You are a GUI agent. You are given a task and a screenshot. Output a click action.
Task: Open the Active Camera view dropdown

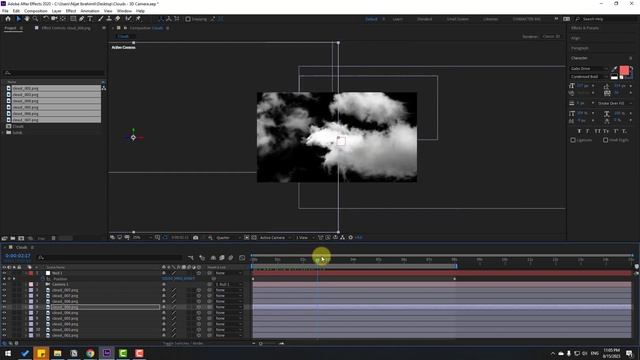(x=276, y=238)
